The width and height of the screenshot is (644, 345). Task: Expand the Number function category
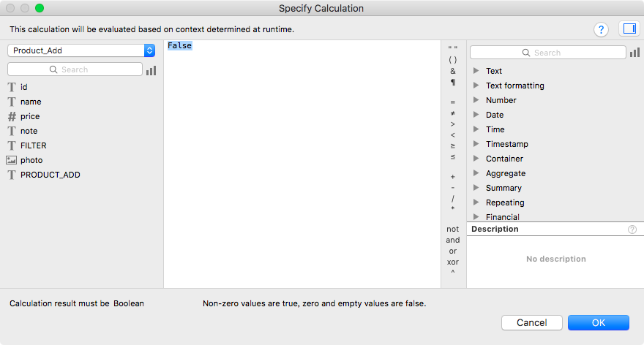click(476, 100)
